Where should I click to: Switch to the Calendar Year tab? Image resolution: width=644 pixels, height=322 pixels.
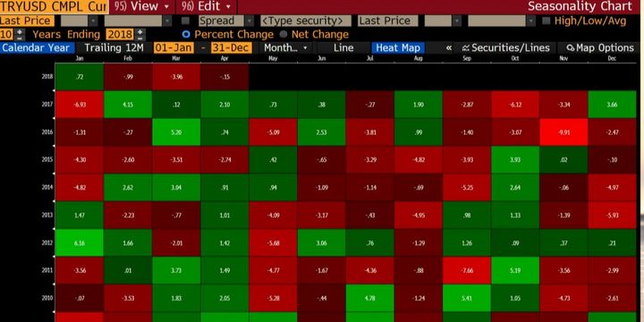click(38, 48)
